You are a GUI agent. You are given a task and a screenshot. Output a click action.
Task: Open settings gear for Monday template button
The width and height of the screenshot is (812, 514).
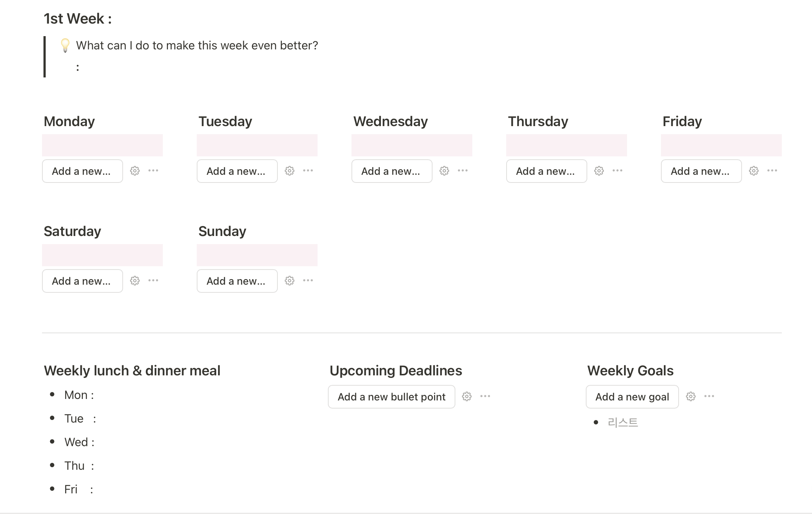click(135, 171)
